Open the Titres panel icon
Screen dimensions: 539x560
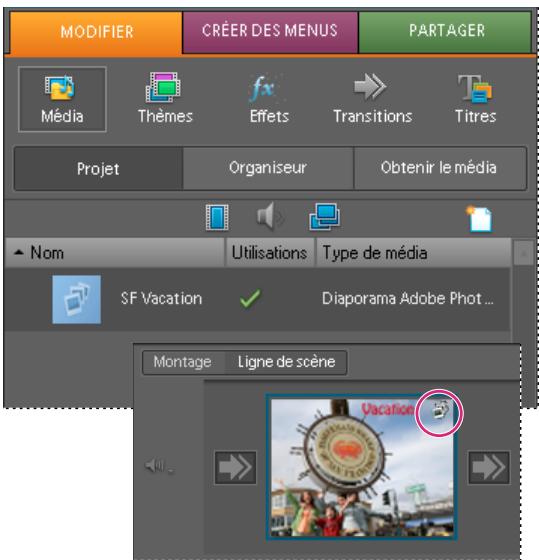pyautogui.click(x=475, y=98)
